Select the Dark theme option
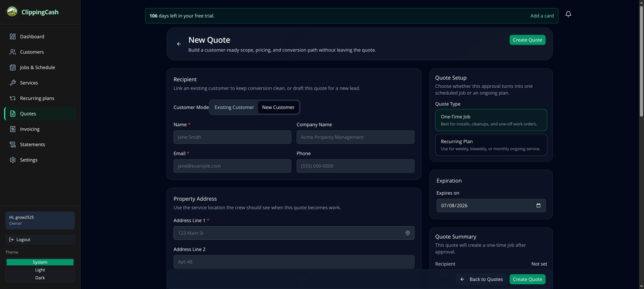Viewport: 644px width, 289px height. point(40,277)
